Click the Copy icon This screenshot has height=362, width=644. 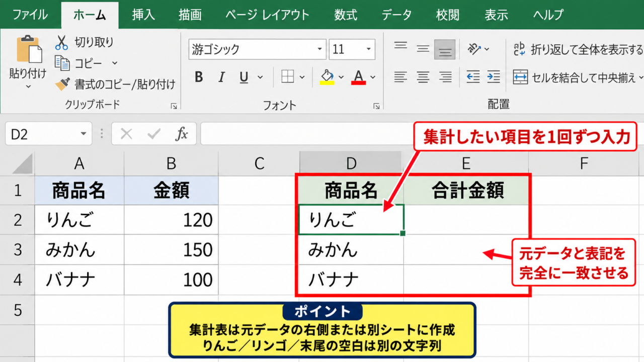[62, 63]
